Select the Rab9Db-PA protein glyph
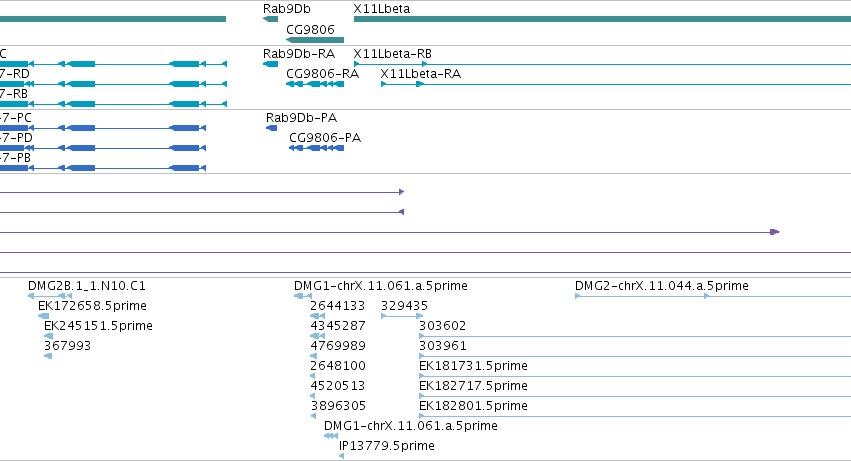 coord(271,128)
